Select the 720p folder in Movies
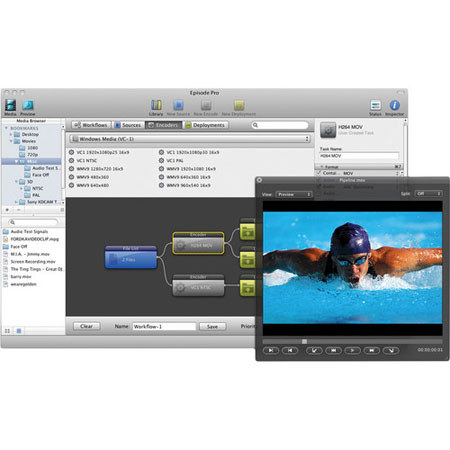The height and width of the screenshot is (450, 450). pyautogui.click(x=28, y=155)
